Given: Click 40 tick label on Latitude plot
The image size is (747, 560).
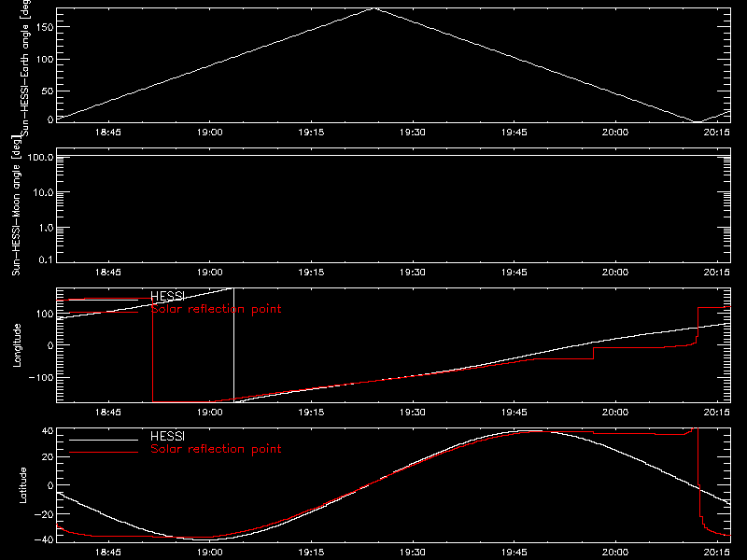Looking at the screenshot, I should pyautogui.click(x=48, y=431).
